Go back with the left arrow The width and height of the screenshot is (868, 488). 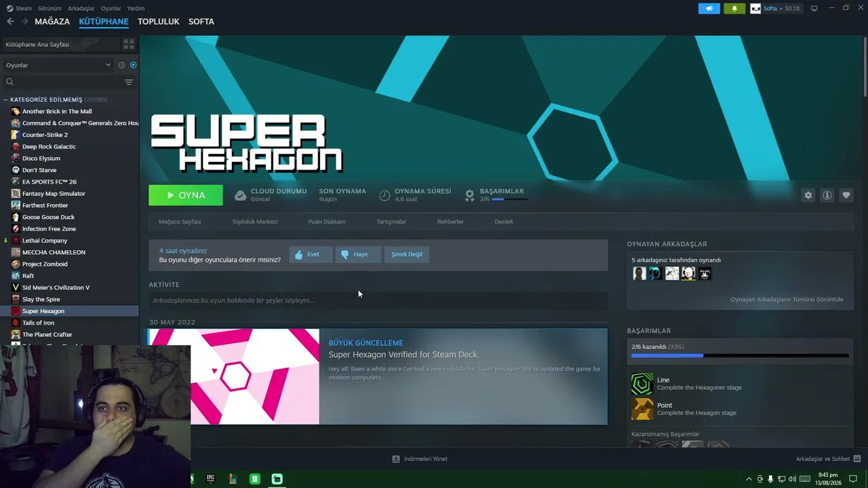tap(10, 22)
